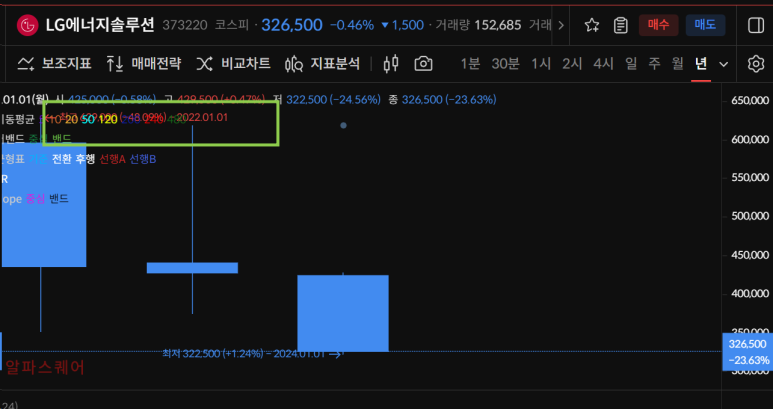Click the 매매전략 up-down arrows icon

point(115,64)
